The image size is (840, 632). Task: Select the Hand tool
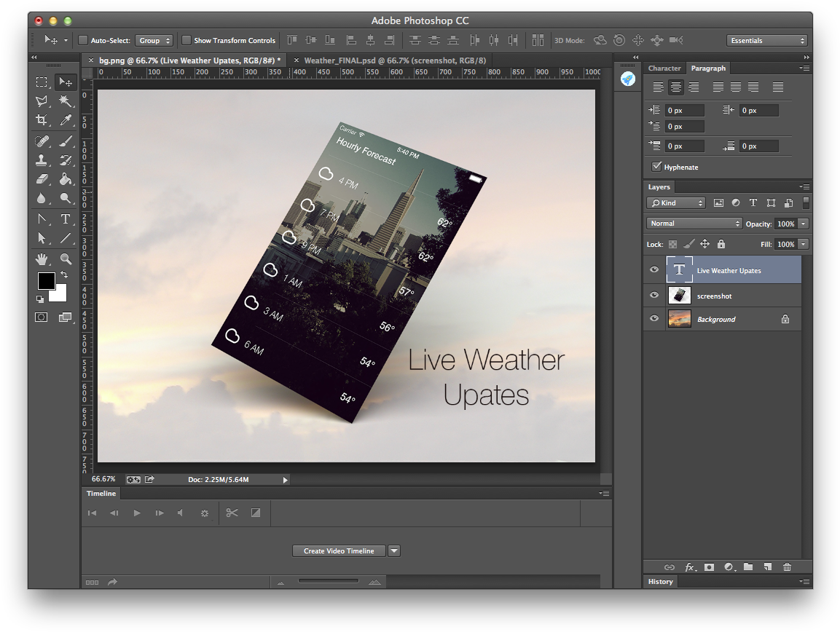42,259
